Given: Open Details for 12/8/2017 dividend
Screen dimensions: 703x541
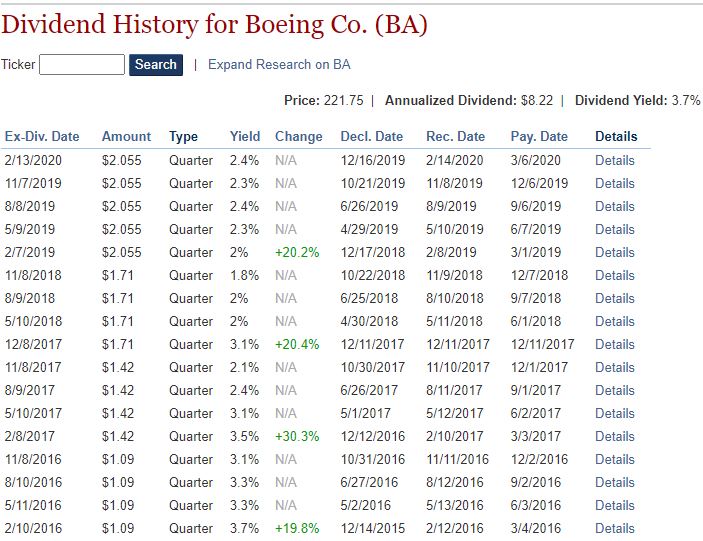Looking at the screenshot, I should pos(615,344).
